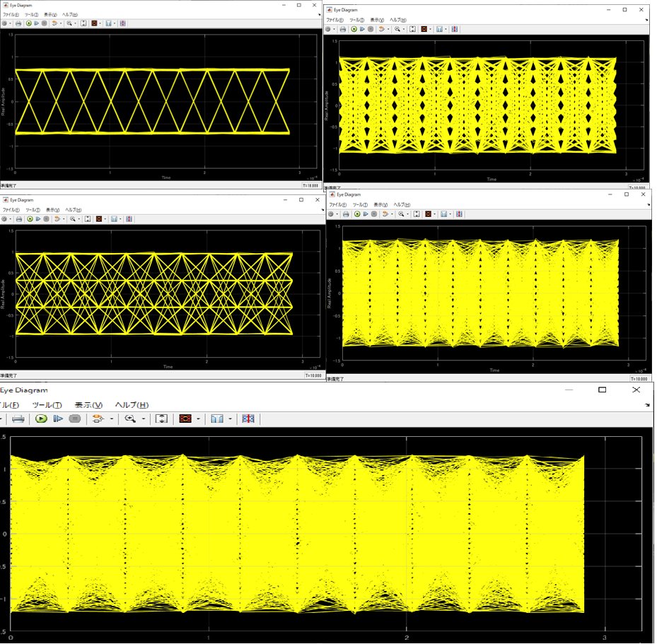Open ファイル menu in top-left Eye Diagram window
This screenshot has height=644, width=657.
[x=11, y=15]
